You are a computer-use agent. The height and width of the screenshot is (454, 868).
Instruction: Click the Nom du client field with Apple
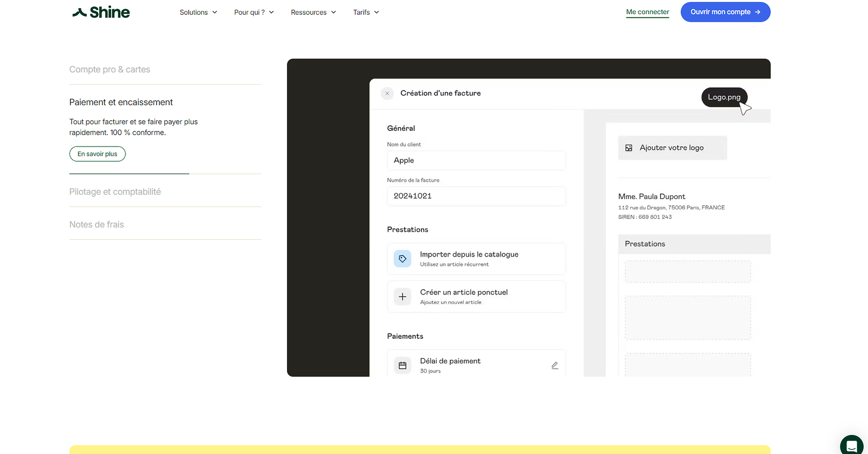click(476, 161)
